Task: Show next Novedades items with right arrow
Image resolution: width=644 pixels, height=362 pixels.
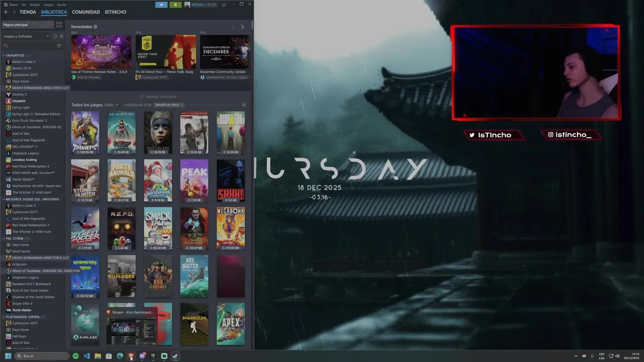Action: (x=242, y=27)
